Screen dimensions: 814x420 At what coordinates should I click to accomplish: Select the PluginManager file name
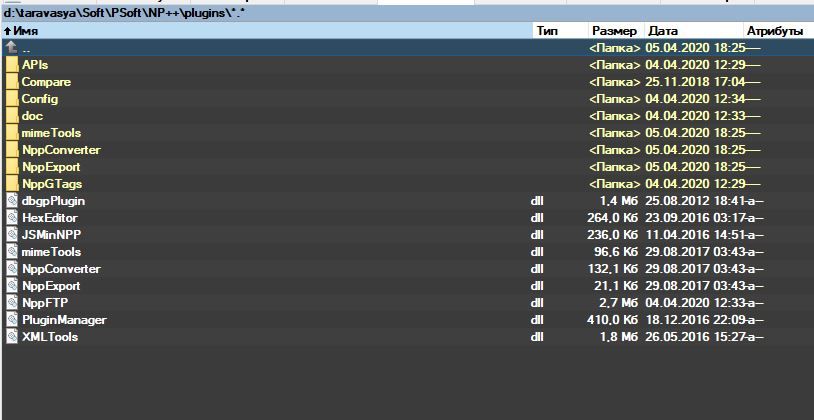64,320
